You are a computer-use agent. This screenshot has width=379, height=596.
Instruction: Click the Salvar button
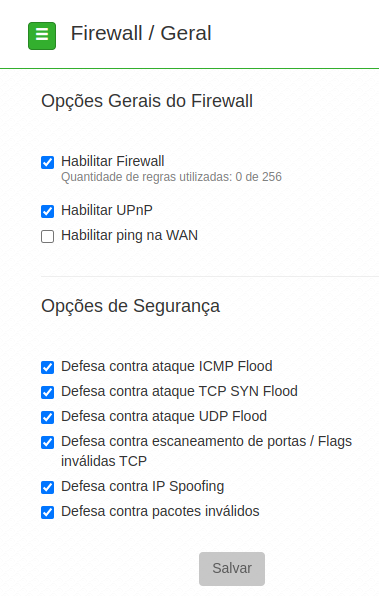point(232,569)
